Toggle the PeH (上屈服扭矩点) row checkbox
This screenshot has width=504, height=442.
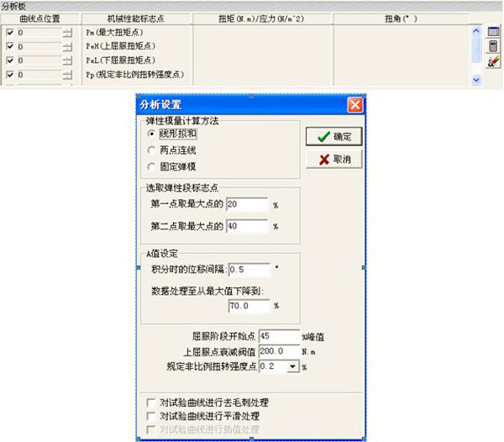pos(9,46)
